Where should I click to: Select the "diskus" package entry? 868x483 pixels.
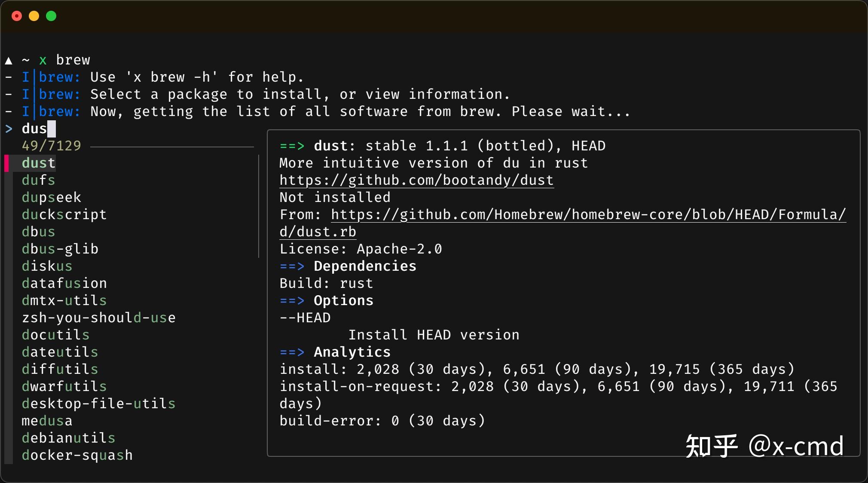(47, 266)
